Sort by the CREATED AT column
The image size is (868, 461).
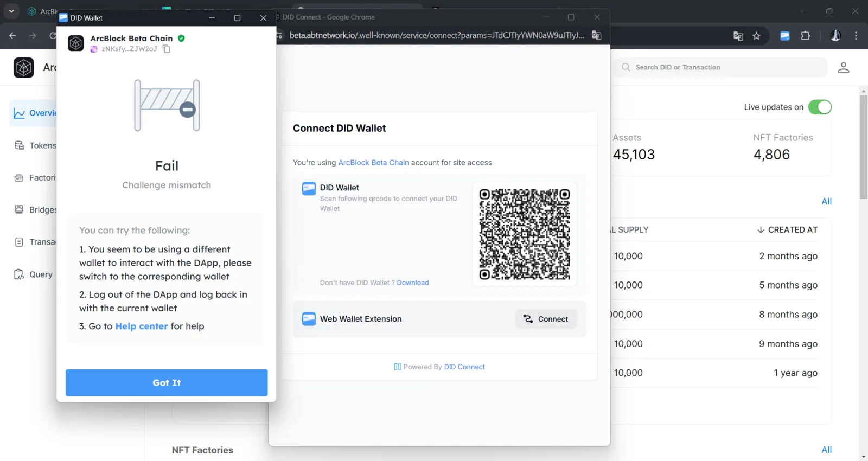pos(787,230)
